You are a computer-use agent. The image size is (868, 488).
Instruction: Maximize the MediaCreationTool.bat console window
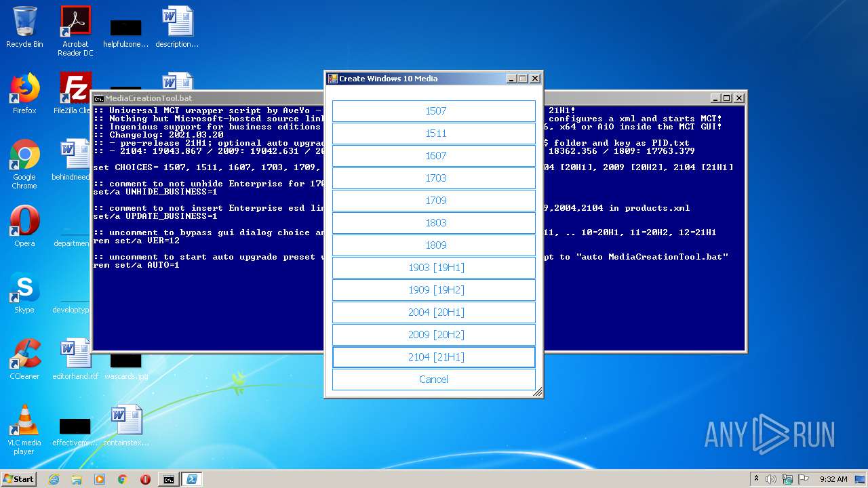pyautogui.click(x=726, y=98)
